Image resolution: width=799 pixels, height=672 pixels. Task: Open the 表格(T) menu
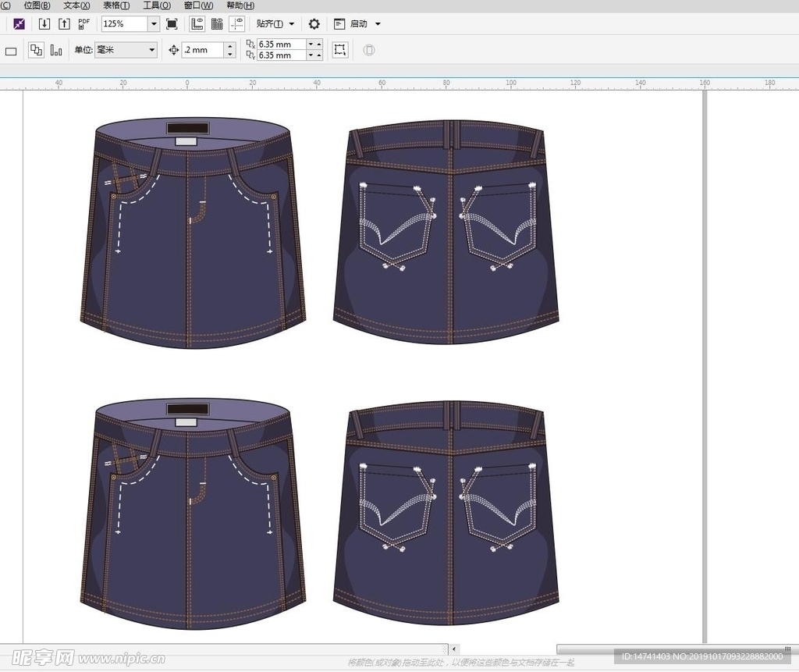(x=116, y=5)
